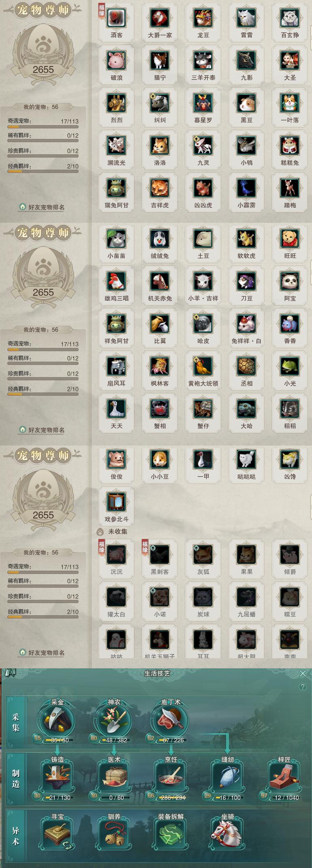Viewport: 312px width, 868px height.
Task: Select the 异术 category label
Action: (16, 836)
